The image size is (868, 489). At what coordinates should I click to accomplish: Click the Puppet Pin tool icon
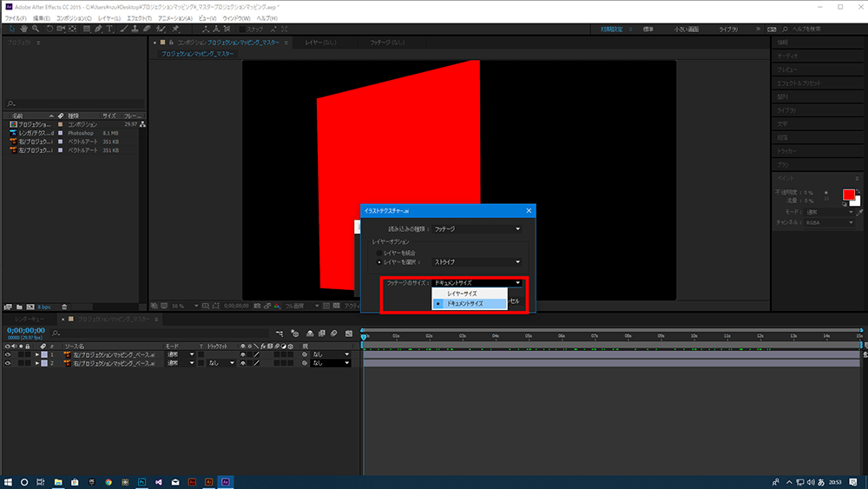click(x=175, y=29)
